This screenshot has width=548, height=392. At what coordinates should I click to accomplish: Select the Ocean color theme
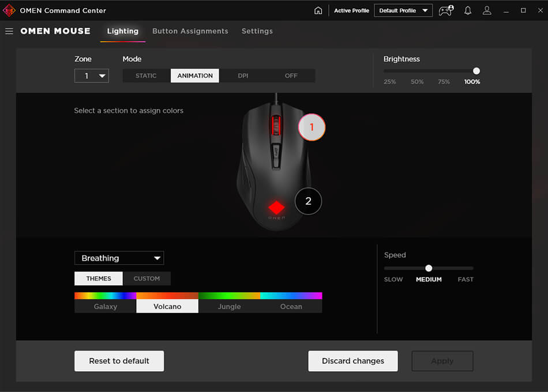pyautogui.click(x=290, y=306)
